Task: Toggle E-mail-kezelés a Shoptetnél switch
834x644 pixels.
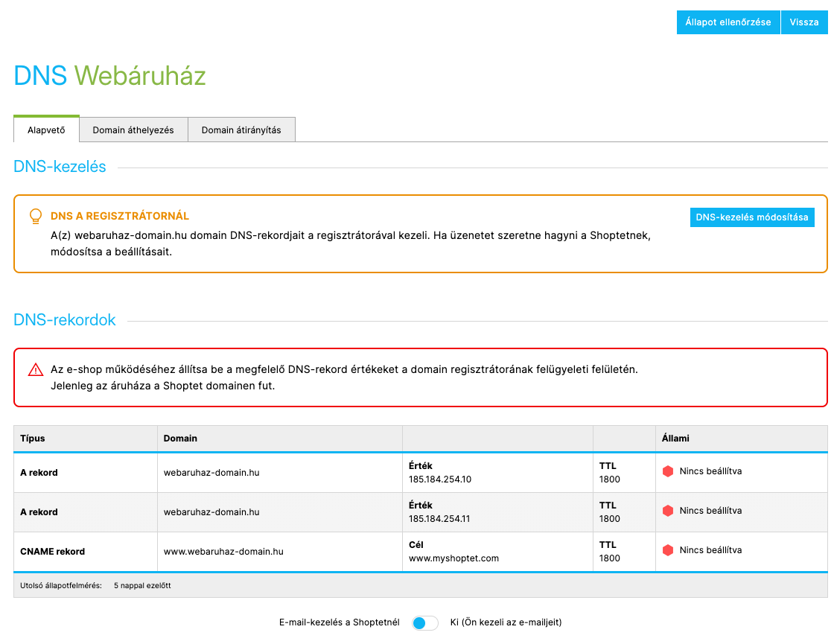Action: pyautogui.click(x=425, y=622)
